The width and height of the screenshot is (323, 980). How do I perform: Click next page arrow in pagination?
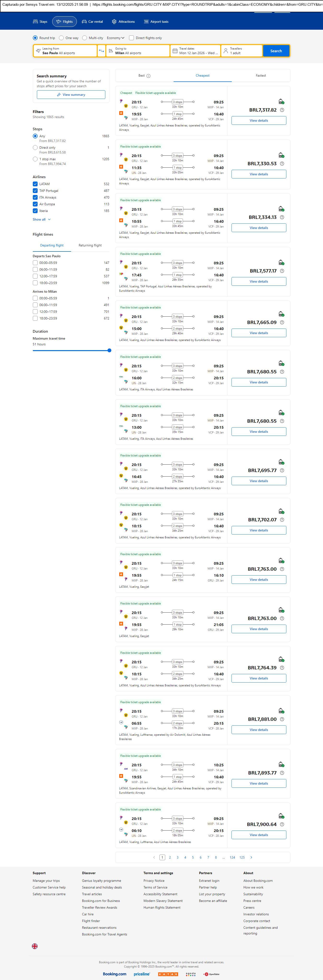tap(251, 857)
